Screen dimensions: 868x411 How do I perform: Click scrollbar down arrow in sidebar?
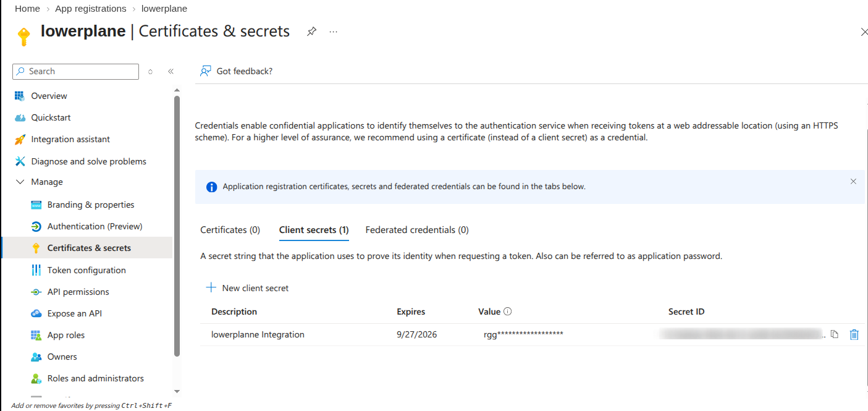177,391
